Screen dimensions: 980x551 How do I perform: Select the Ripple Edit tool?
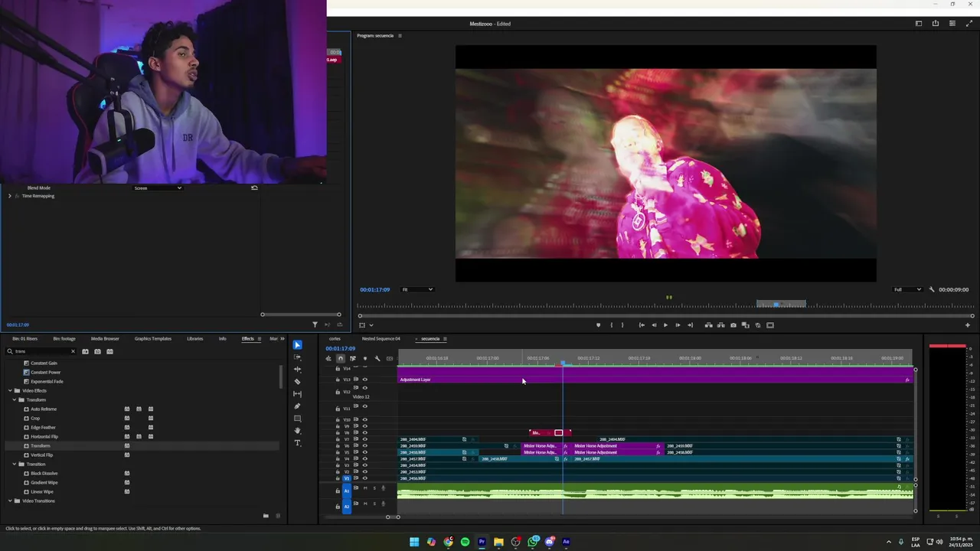click(297, 370)
